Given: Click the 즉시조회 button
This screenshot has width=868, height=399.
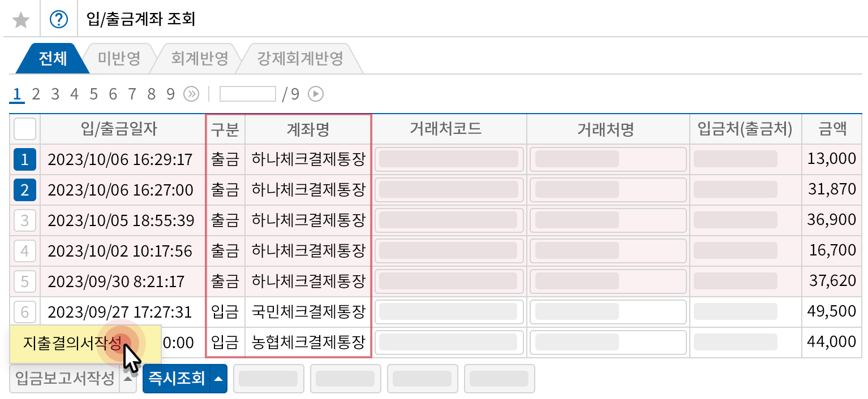Looking at the screenshot, I should (176, 379).
